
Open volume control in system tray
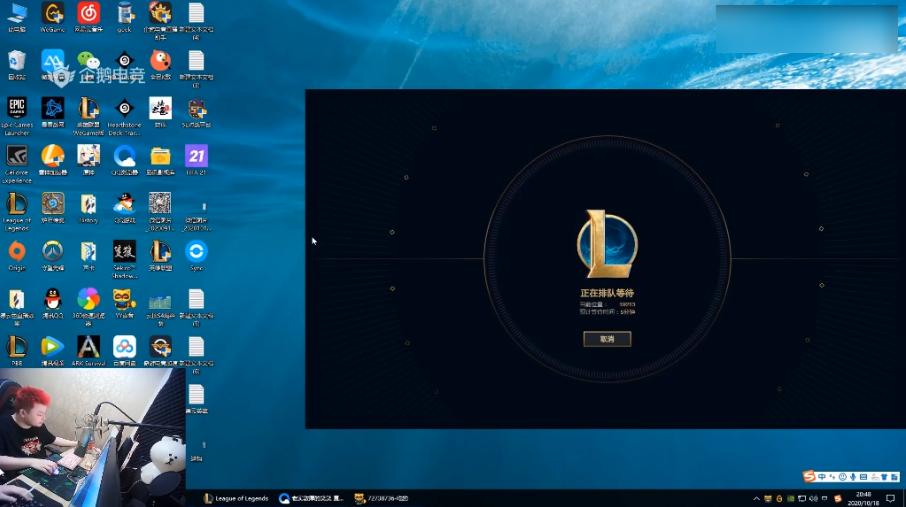pyautogui.click(x=814, y=498)
